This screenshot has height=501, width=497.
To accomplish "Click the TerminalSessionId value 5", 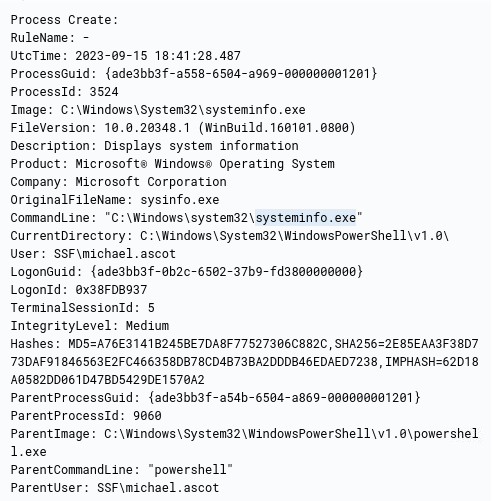I will click(151, 308).
